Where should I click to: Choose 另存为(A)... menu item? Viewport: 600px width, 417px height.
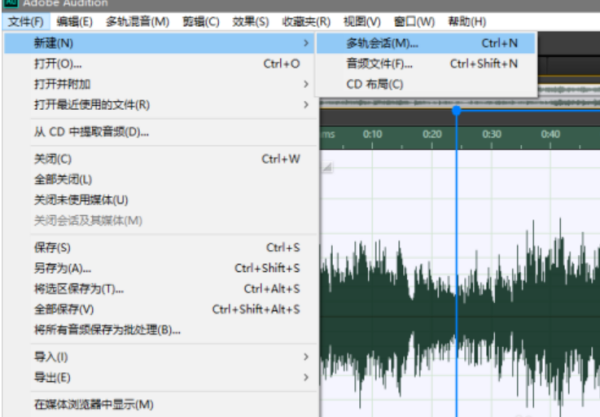tap(160, 268)
